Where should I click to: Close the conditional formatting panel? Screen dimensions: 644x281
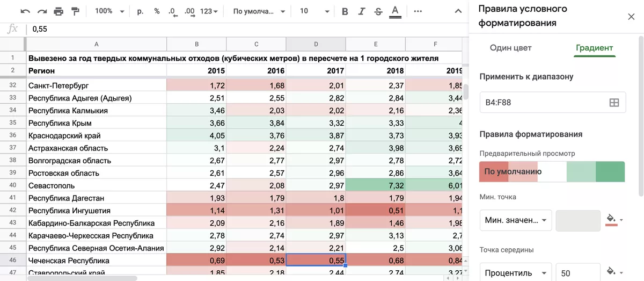631,17
